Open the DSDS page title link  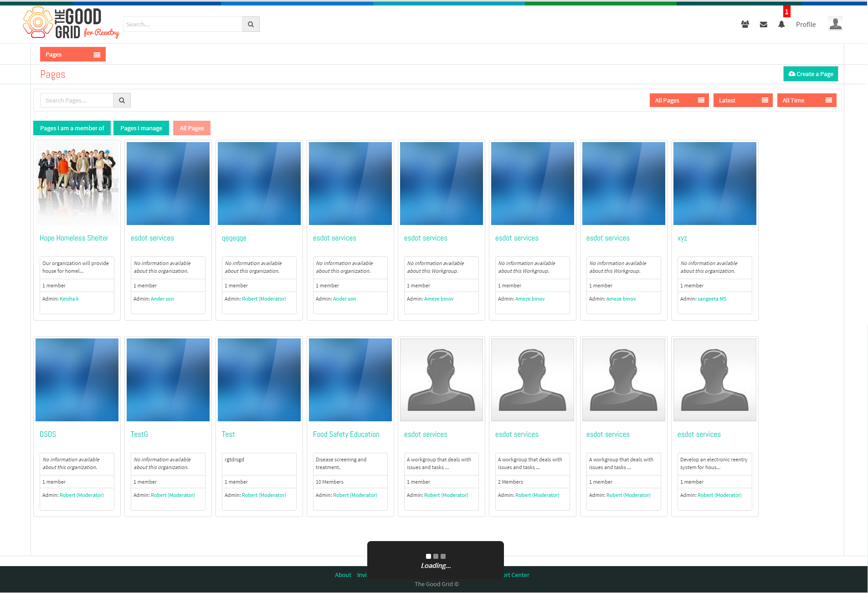point(48,435)
